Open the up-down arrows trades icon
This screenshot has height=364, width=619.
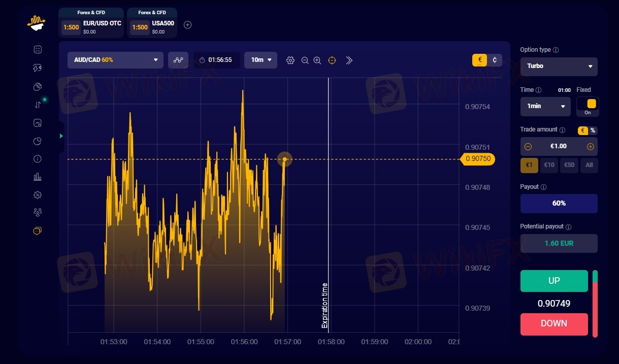tap(38, 105)
